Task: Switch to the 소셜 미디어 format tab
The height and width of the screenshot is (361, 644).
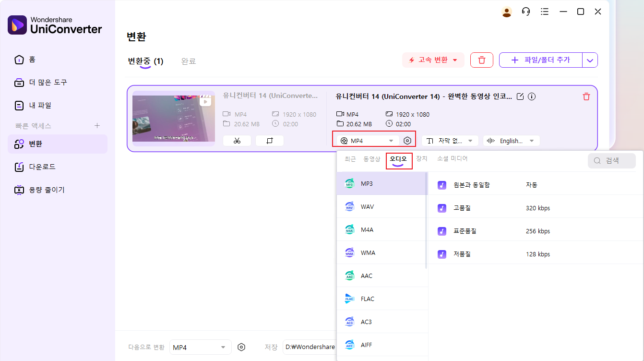Action: point(452,158)
